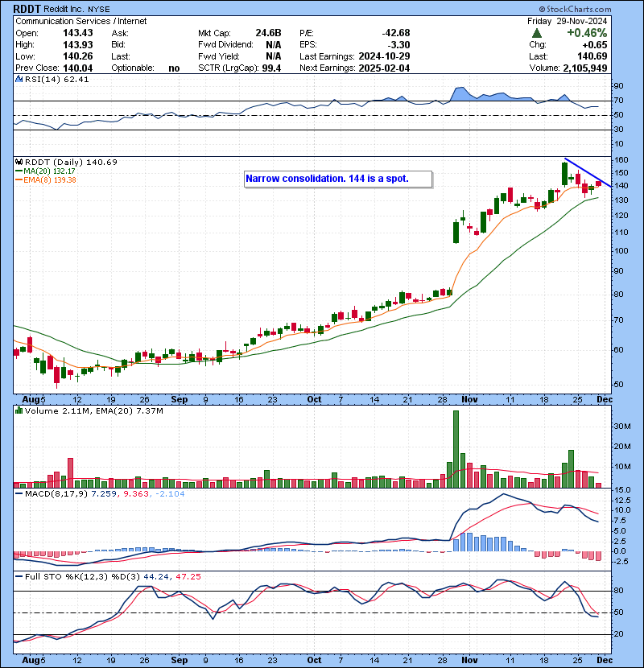
Task: Click the green up-arrow price change icon
Action: pos(536,33)
